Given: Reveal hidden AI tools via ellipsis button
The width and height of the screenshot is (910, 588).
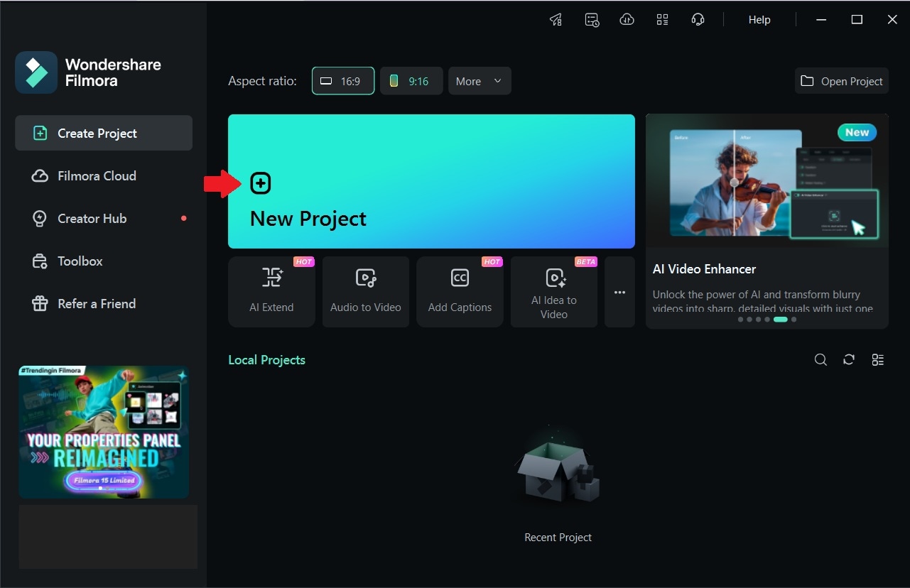Looking at the screenshot, I should point(619,291).
